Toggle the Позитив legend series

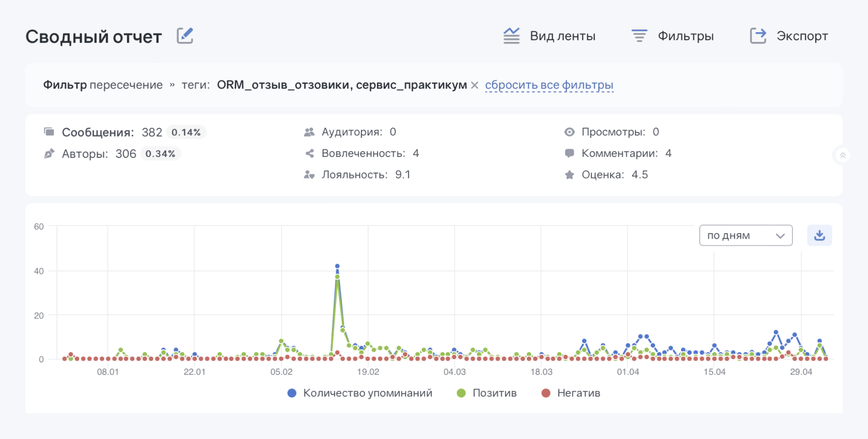[487, 393]
